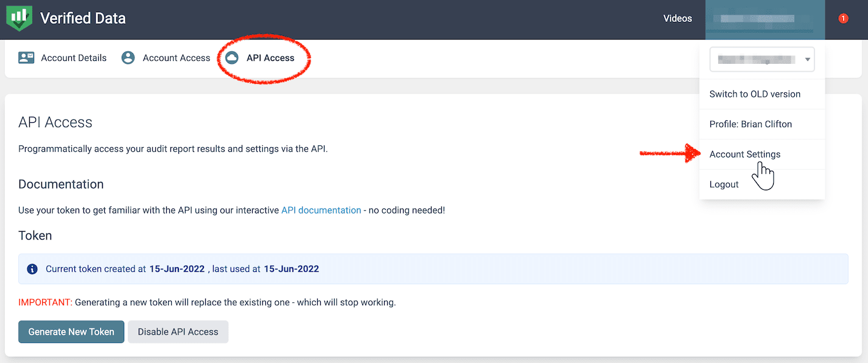This screenshot has height=363, width=868.
Task: Click the Disable API Access button
Action: pos(178,331)
